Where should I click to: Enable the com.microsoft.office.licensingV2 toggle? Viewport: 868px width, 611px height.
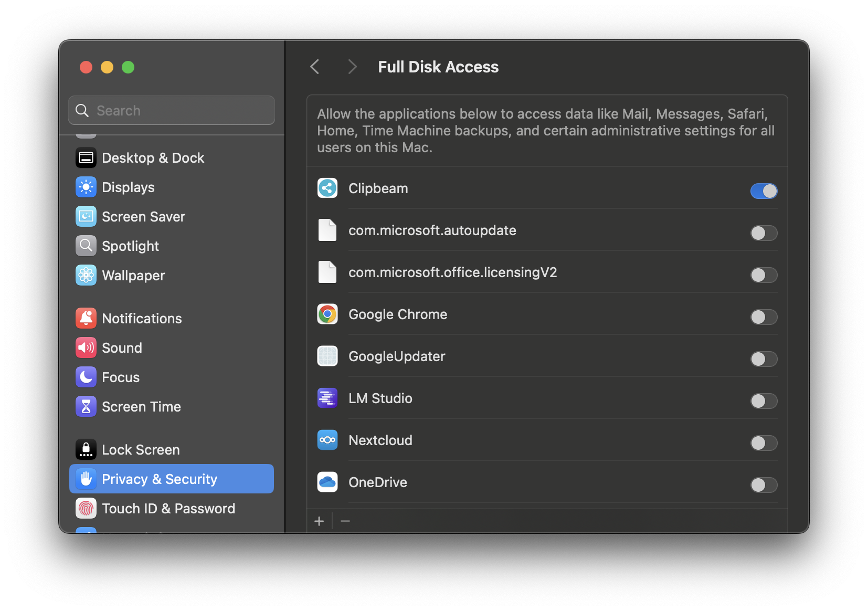[x=764, y=275]
